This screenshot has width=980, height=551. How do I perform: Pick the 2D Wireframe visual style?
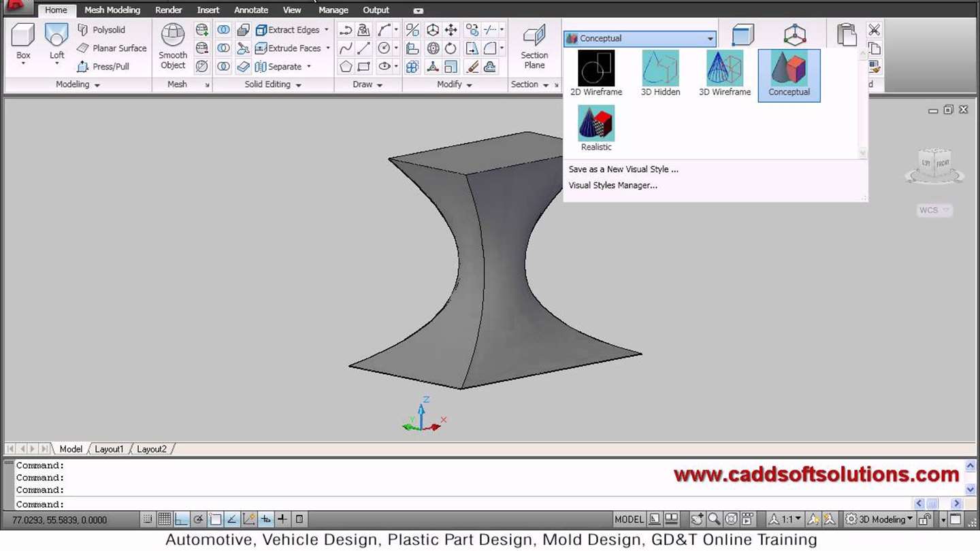(x=596, y=73)
